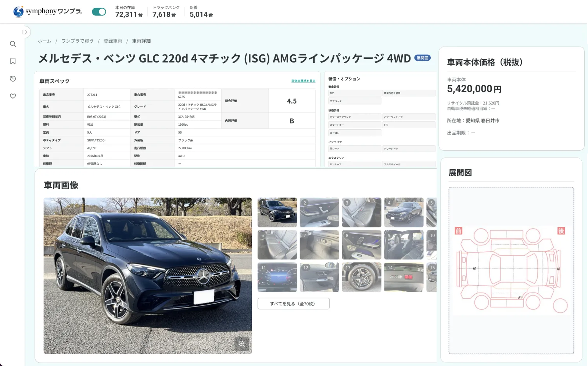Image resolution: width=588 pixels, height=366 pixels.
Task: Open the 評価点基準を見る link
Action: (303, 81)
